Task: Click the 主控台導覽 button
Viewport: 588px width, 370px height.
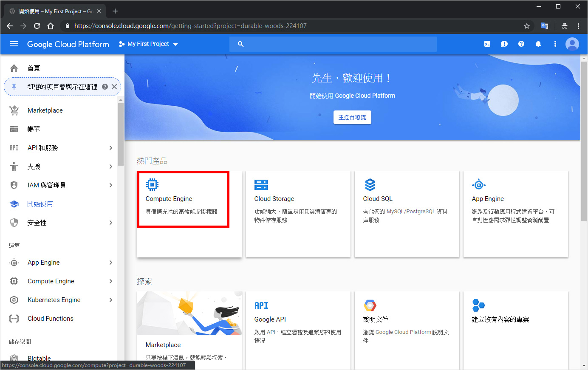Action: coord(352,117)
